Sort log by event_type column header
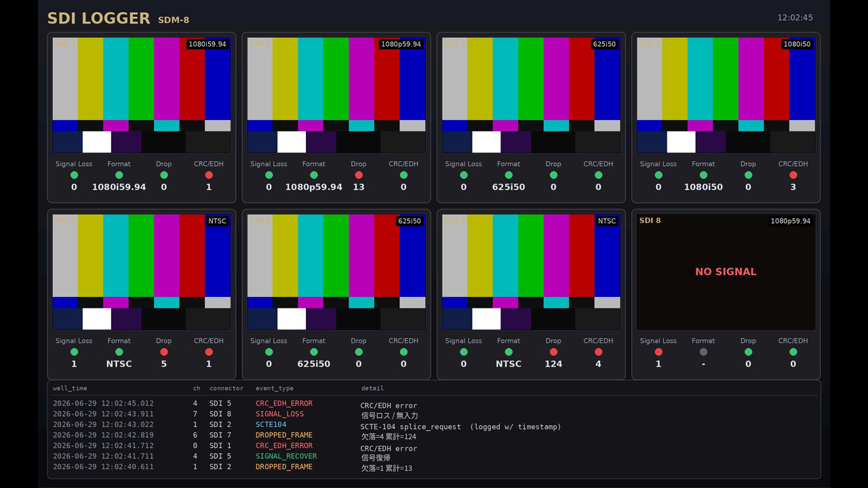Image resolution: width=868 pixels, height=488 pixels. (x=275, y=388)
